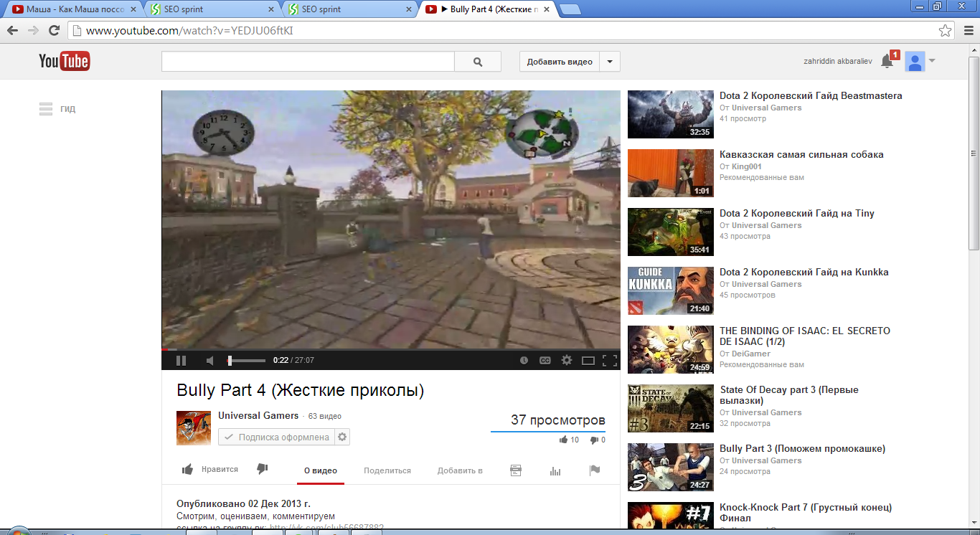Bookmark the page with the star icon
The height and width of the screenshot is (535, 980).
946,31
